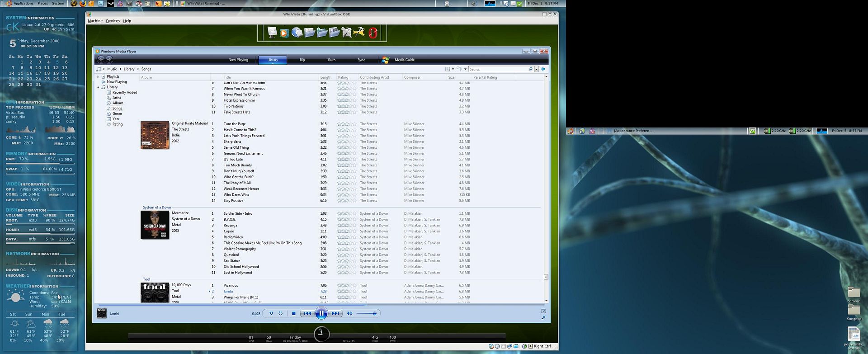Open Media Guide
The width and height of the screenshot is (868, 354).
[404, 60]
